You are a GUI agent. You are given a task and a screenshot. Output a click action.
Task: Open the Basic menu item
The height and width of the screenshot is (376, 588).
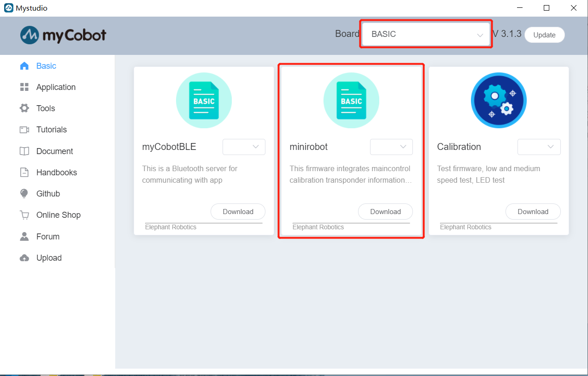(x=46, y=66)
